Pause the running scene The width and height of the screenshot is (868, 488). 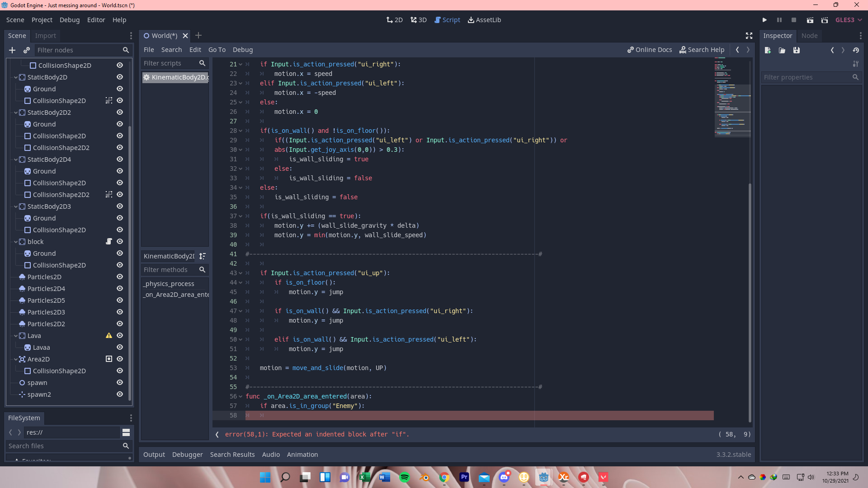pos(779,20)
